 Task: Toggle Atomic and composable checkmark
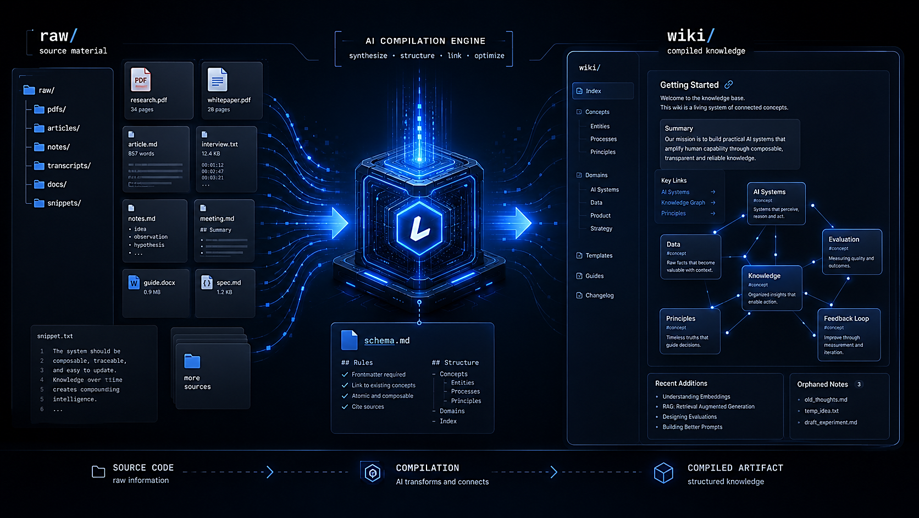[x=345, y=396]
